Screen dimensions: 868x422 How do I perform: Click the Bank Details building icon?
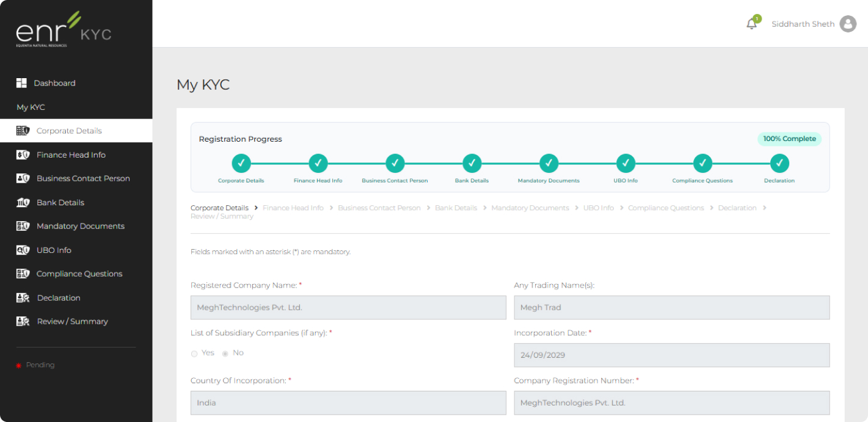[x=23, y=202]
